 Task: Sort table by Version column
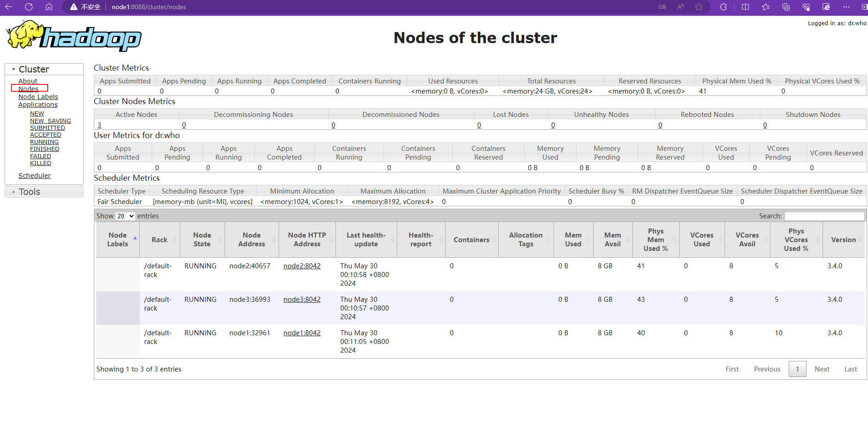point(844,239)
